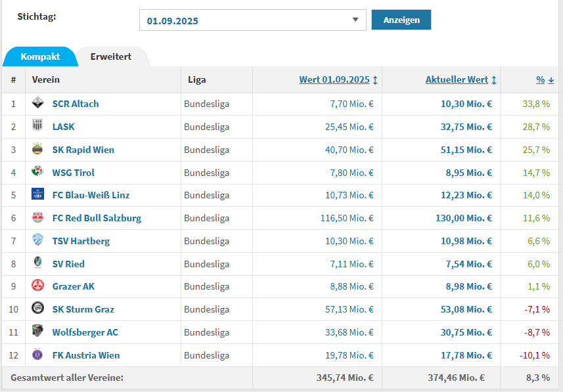Click the Grazer AK club crest
This screenshot has width=563, height=392.
click(37, 286)
